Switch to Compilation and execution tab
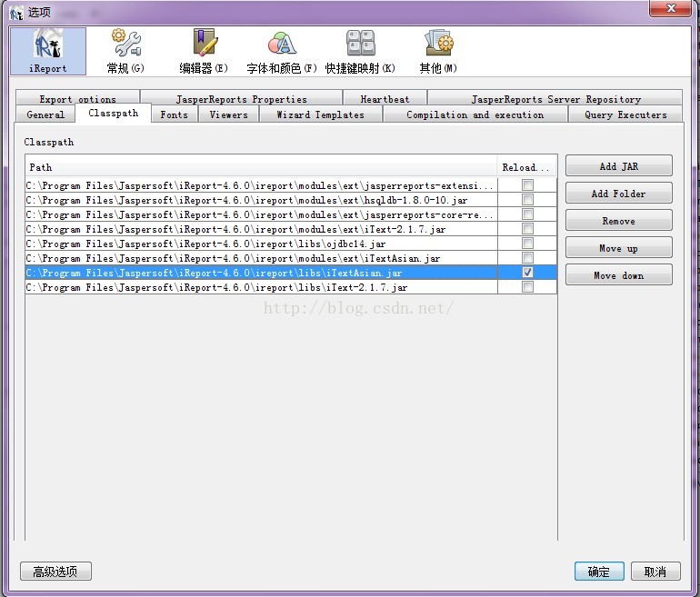This screenshot has height=597, width=700. coord(475,114)
